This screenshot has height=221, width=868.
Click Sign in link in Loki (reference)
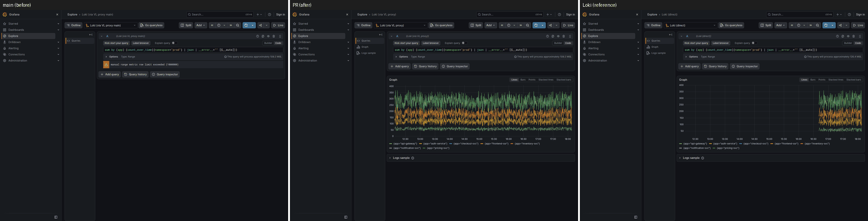(x=860, y=14)
